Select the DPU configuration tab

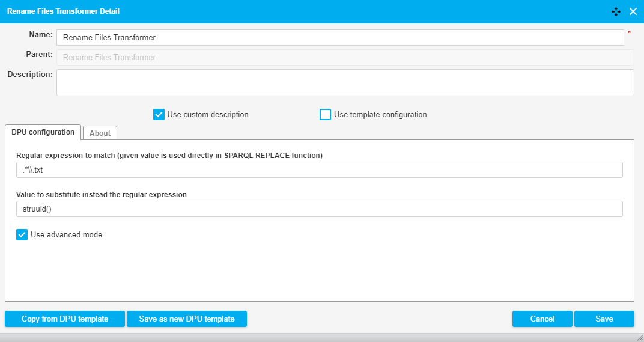(43, 132)
